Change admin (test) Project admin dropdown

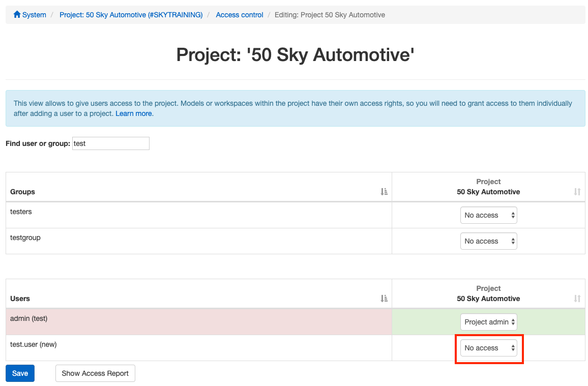[x=488, y=322]
